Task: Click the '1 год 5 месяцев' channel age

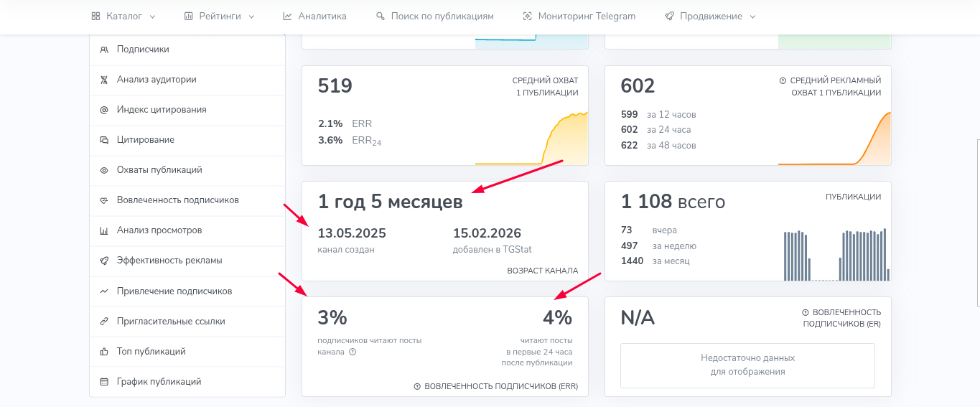Action: [391, 202]
